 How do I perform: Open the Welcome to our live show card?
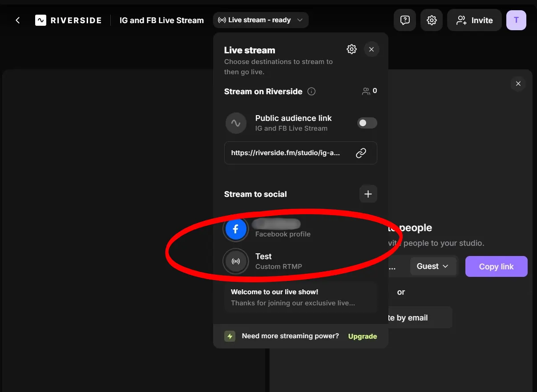click(301, 297)
